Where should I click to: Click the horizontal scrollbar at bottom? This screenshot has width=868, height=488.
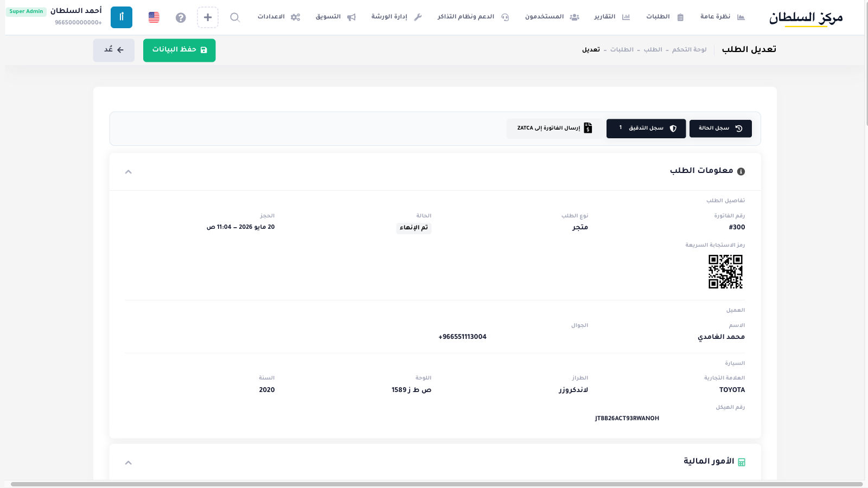coord(437,484)
